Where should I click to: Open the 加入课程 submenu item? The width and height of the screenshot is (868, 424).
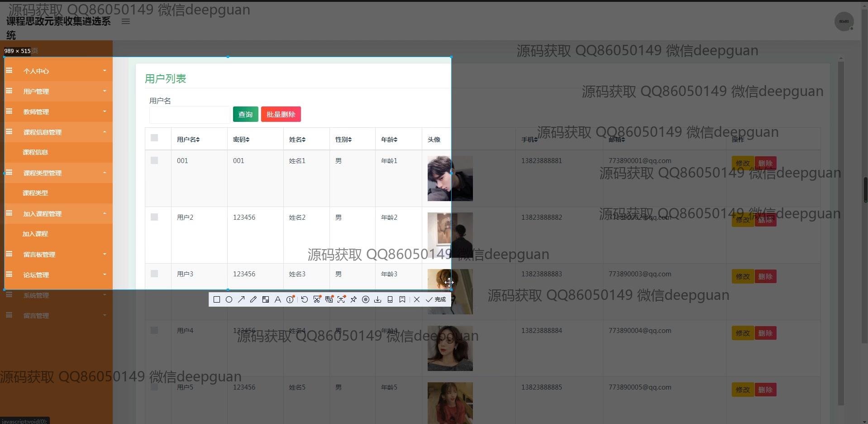(35, 234)
